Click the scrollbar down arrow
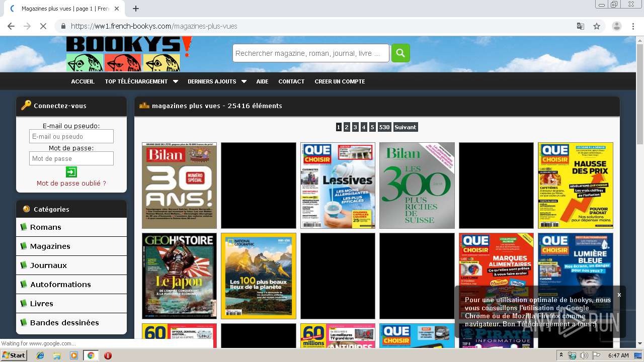The image size is (644, 362). [640, 344]
